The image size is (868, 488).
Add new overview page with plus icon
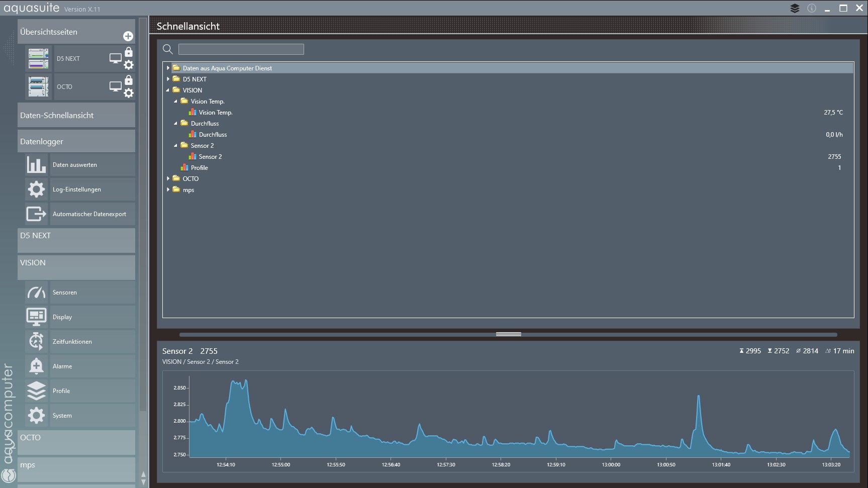pyautogui.click(x=128, y=36)
